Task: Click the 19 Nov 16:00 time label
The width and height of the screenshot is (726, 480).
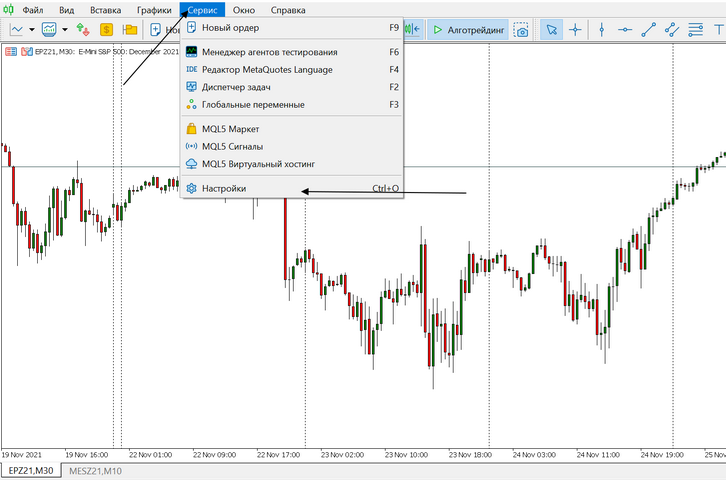Action: tap(87, 455)
